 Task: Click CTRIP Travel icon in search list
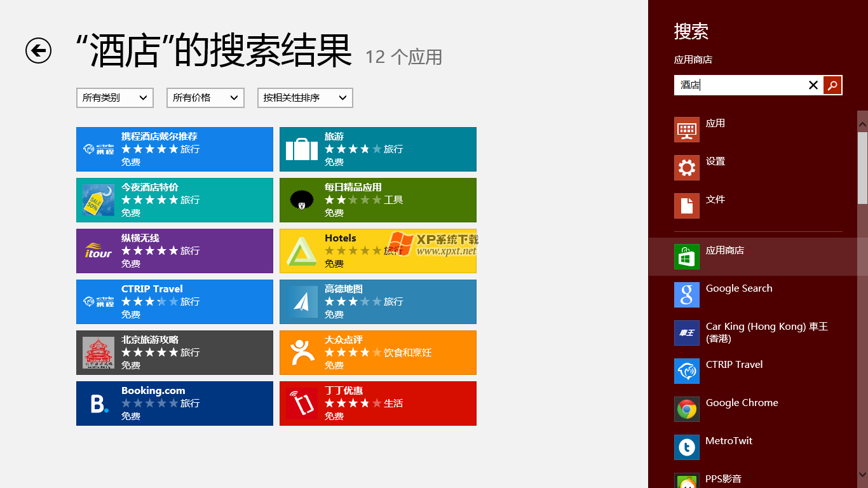(687, 371)
